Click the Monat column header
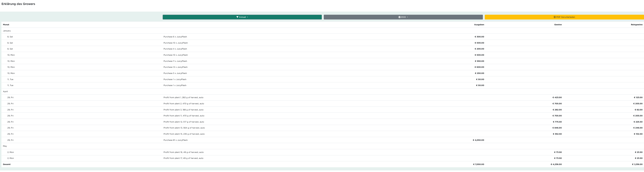This screenshot has height=172, width=644. click(6, 25)
